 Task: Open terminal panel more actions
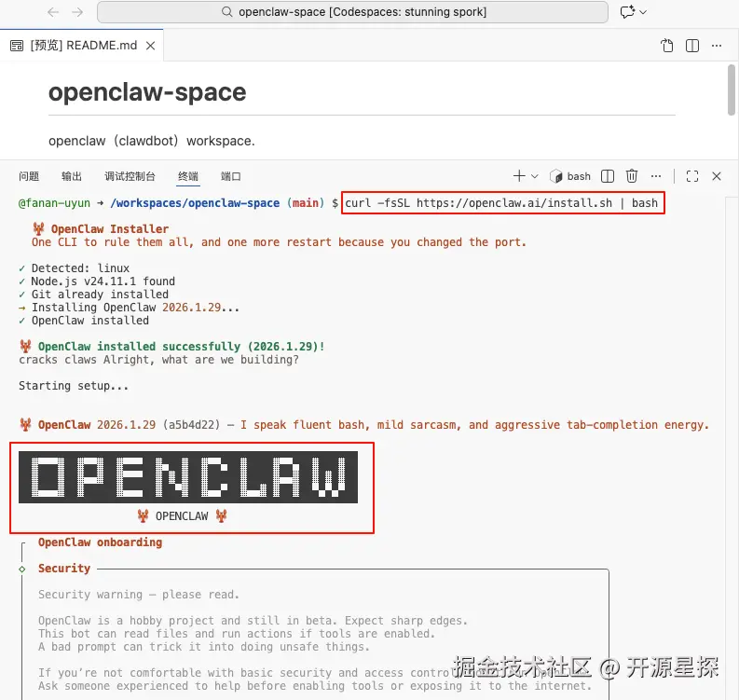tap(655, 176)
